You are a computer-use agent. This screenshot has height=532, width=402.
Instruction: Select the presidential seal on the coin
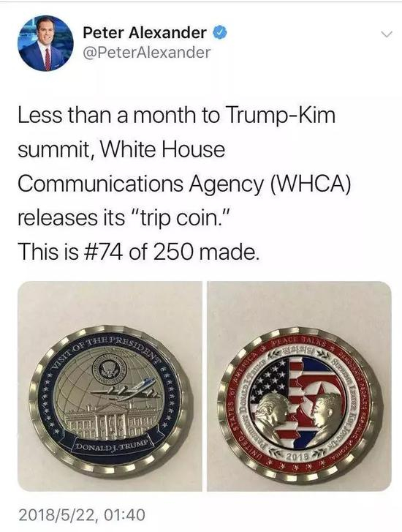tap(109, 369)
